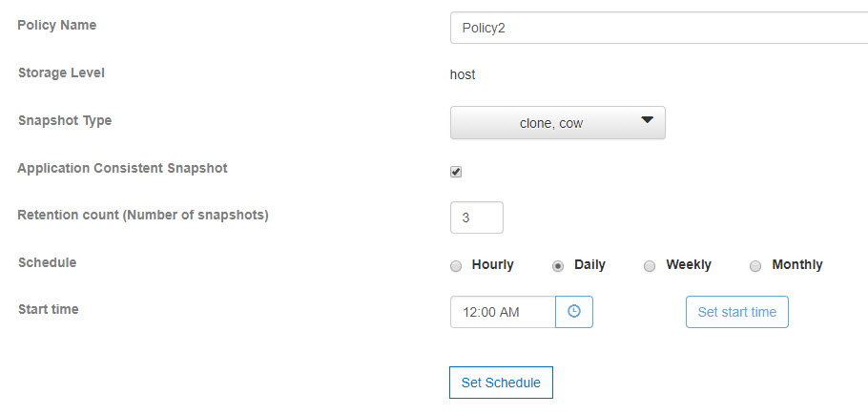Click the host storage level value
Viewport: 868px width, 414px height.
point(463,74)
